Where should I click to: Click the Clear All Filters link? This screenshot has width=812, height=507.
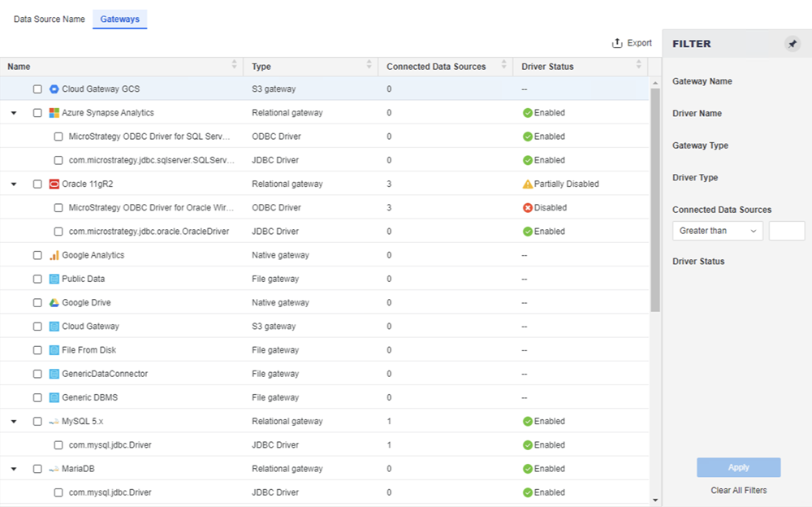point(738,490)
